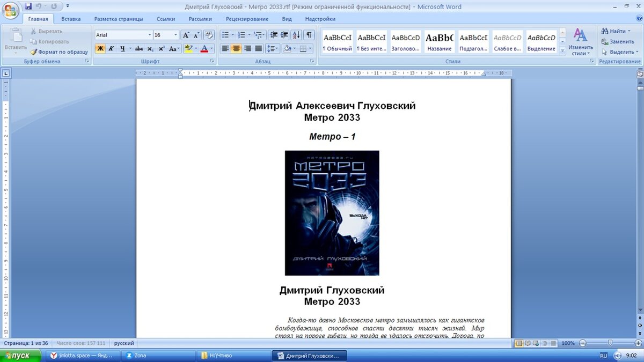Open the Ссылки ribbon tab
This screenshot has width=644, height=362.
tap(166, 19)
